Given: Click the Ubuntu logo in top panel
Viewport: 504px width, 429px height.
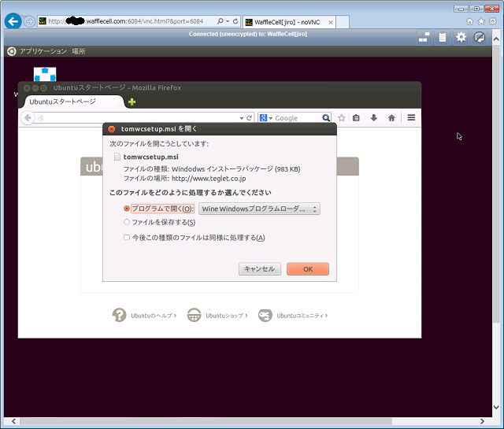Looking at the screenshot, I should point(12,51).
